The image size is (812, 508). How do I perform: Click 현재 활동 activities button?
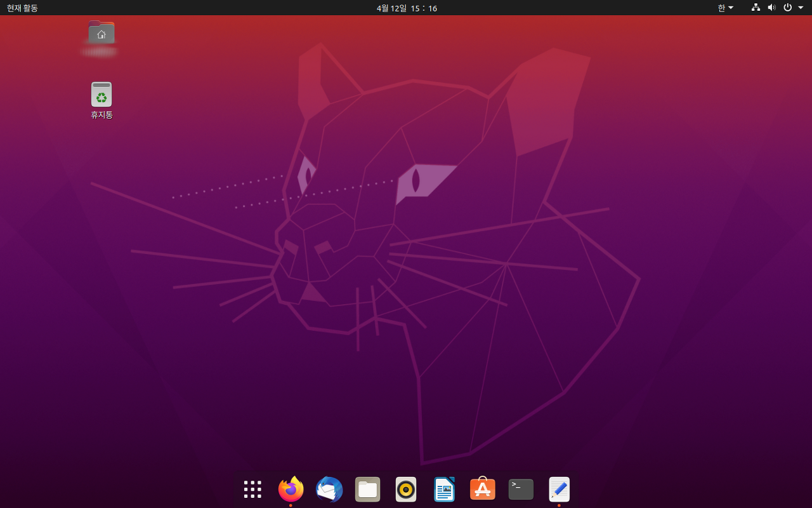tap(22, 8)
